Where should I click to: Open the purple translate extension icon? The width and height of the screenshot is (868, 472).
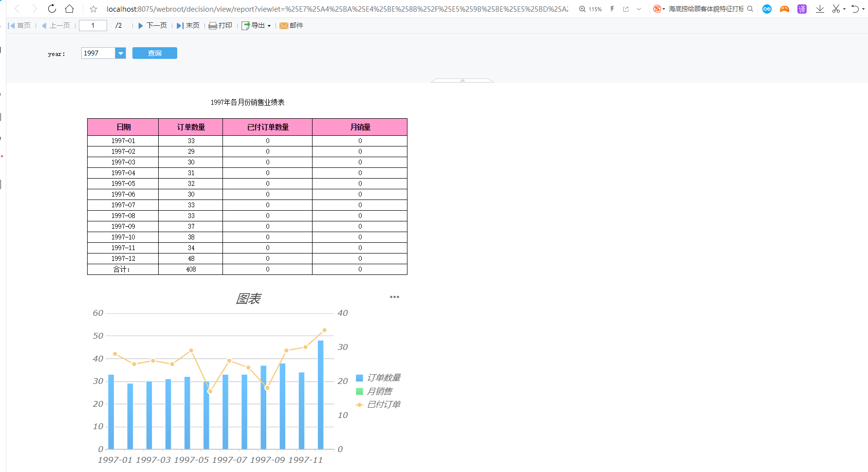802,9
